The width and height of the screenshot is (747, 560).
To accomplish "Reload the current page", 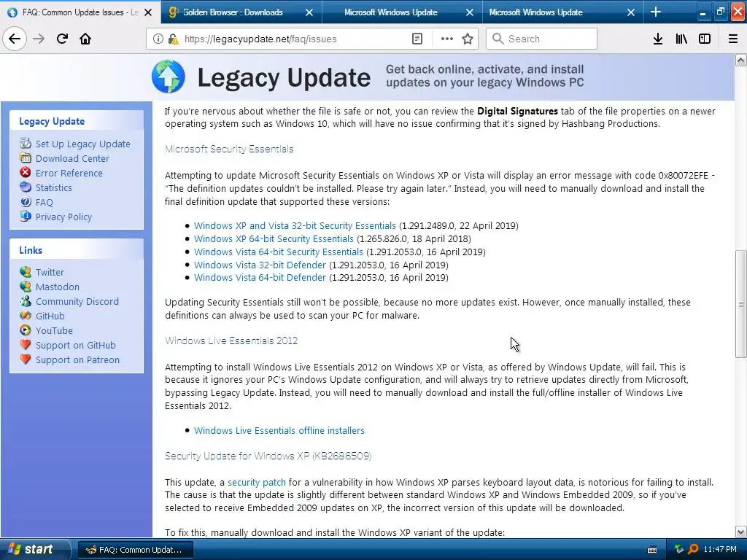I will click(x=62, y=39).
